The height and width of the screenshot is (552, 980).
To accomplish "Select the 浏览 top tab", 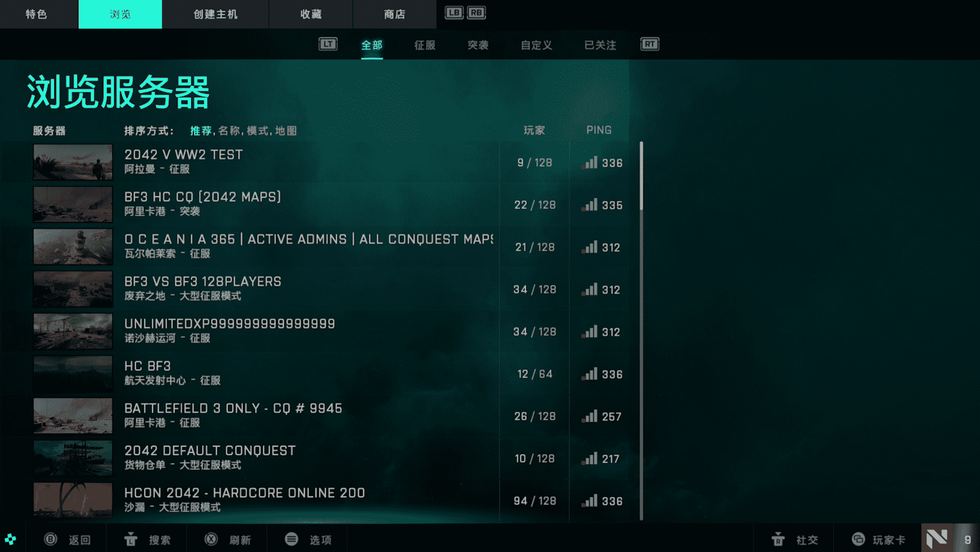I will pos(120,14).
